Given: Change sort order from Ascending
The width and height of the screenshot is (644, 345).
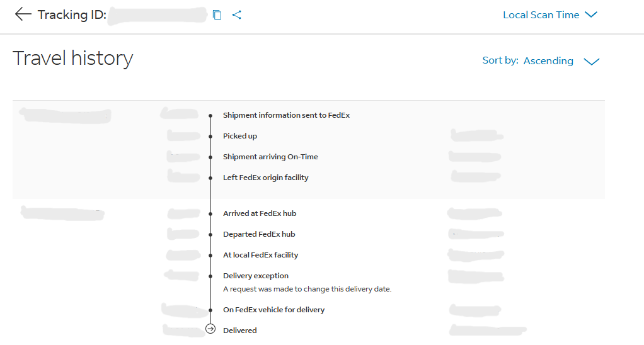Looking at the screenshot, I should (548, 61).
